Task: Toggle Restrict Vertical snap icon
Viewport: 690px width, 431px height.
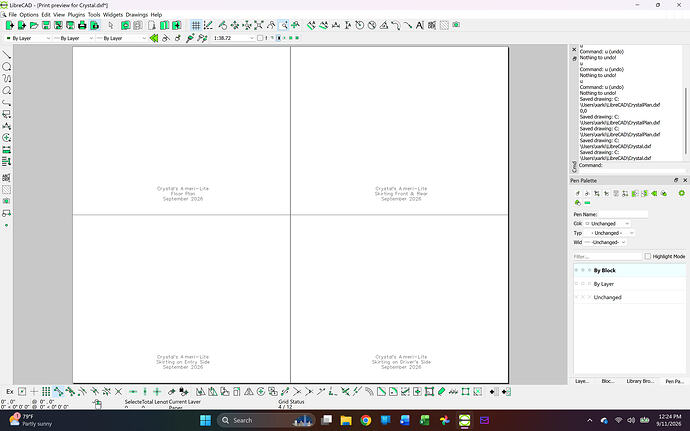Action: [x=145, y=391]
